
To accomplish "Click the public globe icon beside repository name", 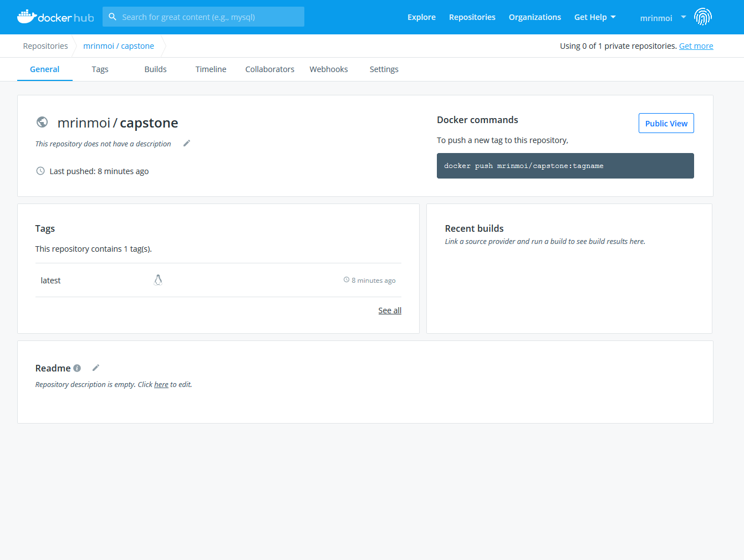I will point(42,122).
